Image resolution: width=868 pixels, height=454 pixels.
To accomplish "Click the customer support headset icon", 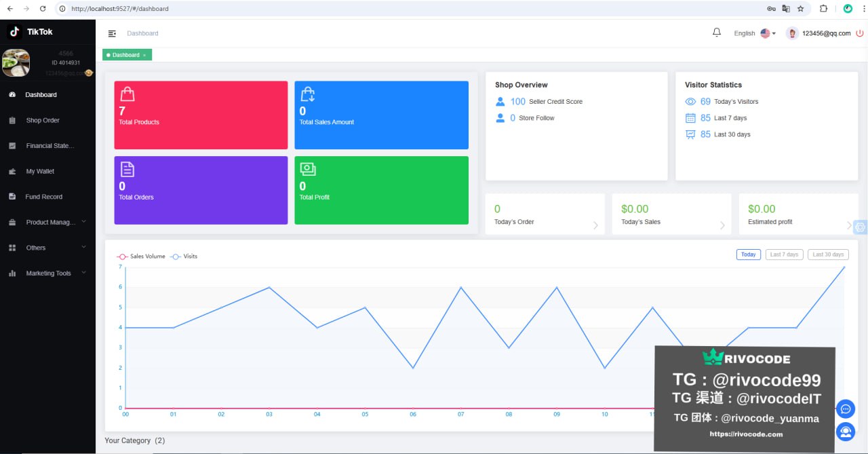I will (845, 431).
